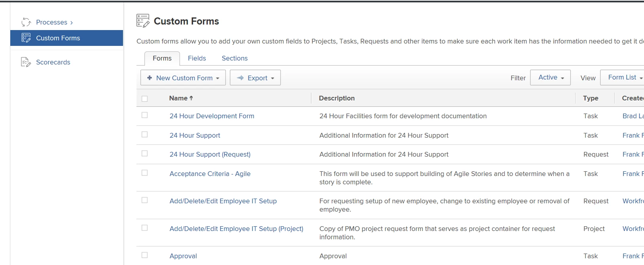Click the plus icon on New Custom Form
Screen dimensions: 644x265
150,78
